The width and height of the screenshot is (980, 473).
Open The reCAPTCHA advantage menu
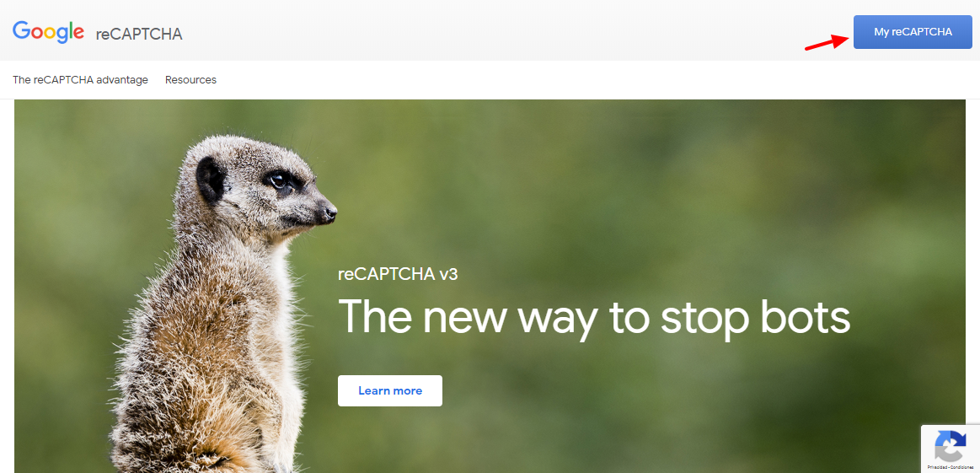pyautogui.click(x=80, y=79)
